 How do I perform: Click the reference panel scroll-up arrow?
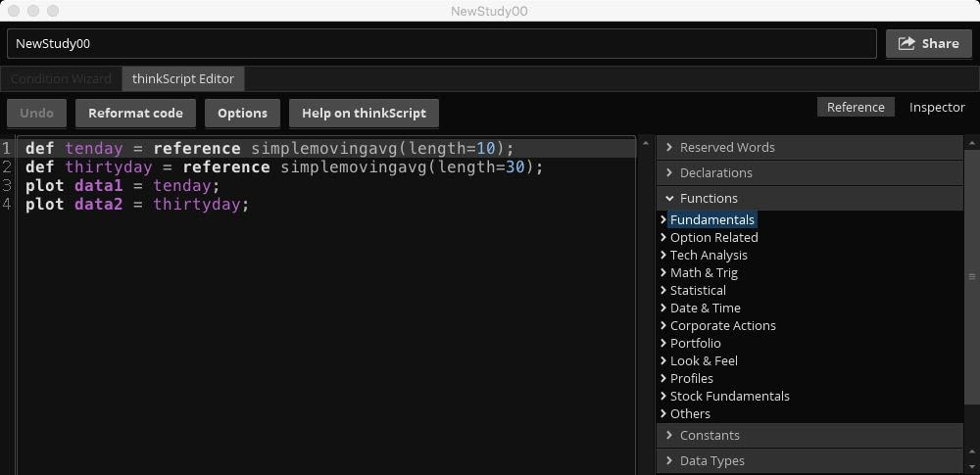tap(972, 144)
